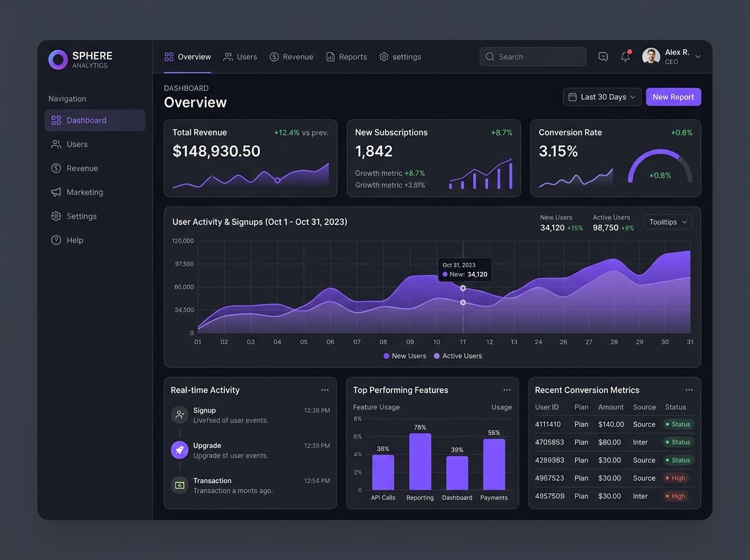750x560 pixels.
Task: Click the $148,930.50 total revenue value
Action: (x=216, y=151)
